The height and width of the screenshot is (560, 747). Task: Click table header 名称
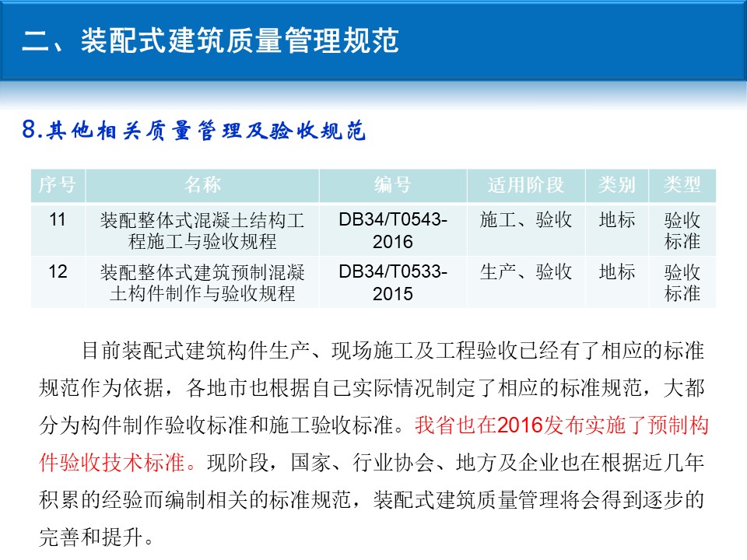pyautogui.click(x=202, y=185)
